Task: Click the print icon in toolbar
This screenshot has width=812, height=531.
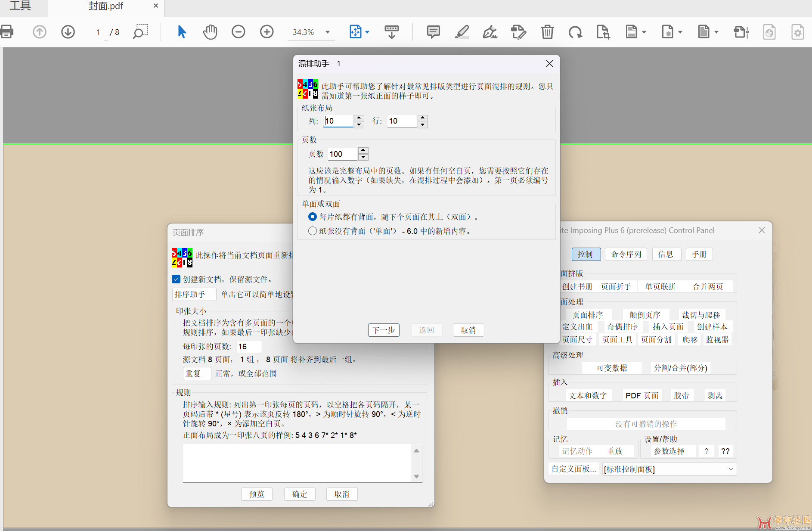Action: pos(7,32)
